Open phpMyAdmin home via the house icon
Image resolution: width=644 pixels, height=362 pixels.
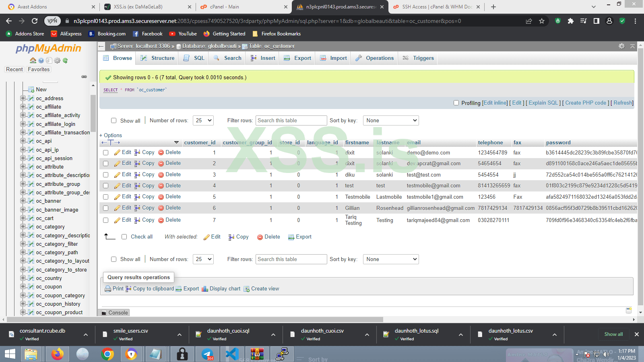coord(33,60)
